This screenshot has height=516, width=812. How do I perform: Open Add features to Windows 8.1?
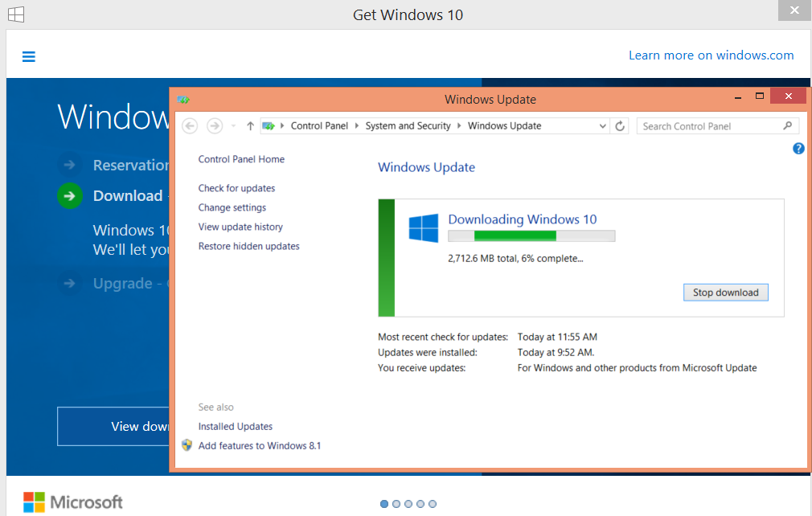(260, 445)
